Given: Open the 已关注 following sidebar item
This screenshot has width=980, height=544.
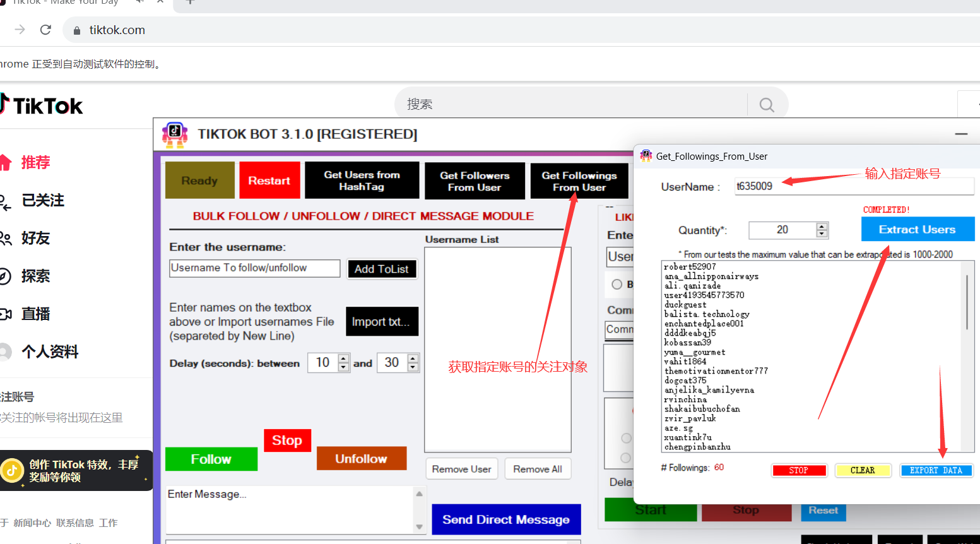Looking at the screenshot, I should pos(42,201).
